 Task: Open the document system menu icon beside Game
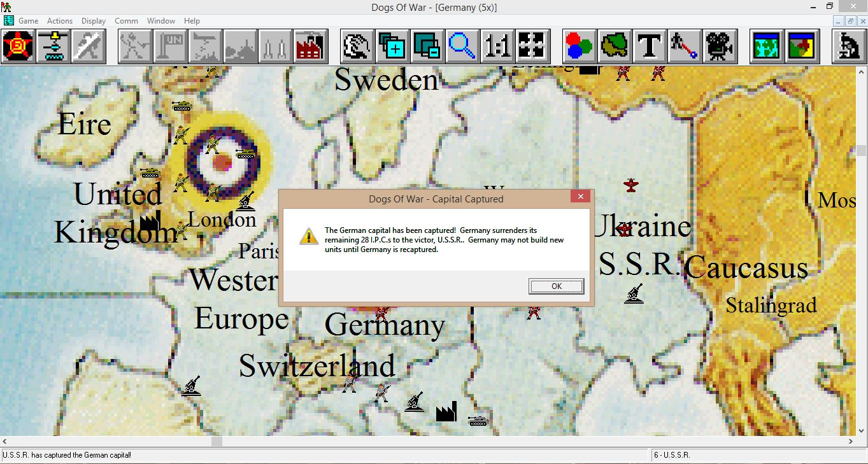[8, 20]
